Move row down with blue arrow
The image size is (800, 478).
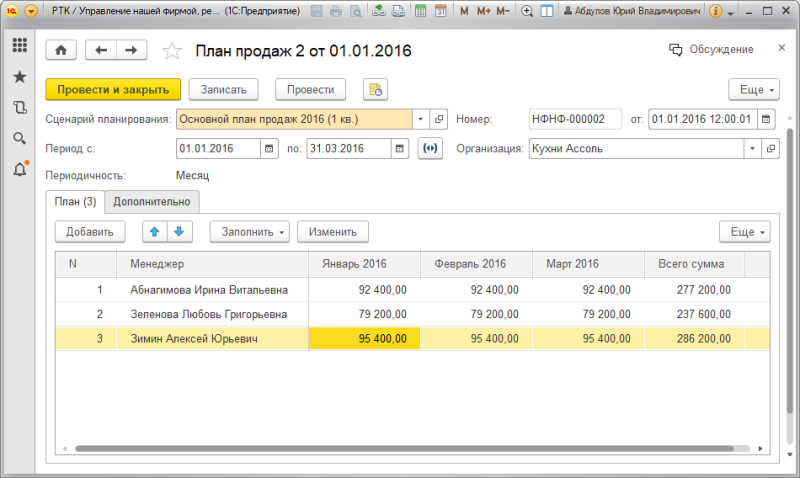point(179,232)
